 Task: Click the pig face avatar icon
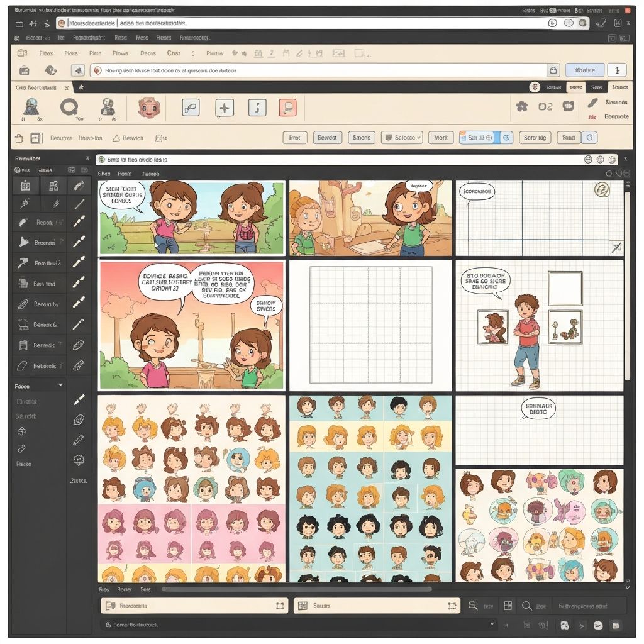[149, 108]
